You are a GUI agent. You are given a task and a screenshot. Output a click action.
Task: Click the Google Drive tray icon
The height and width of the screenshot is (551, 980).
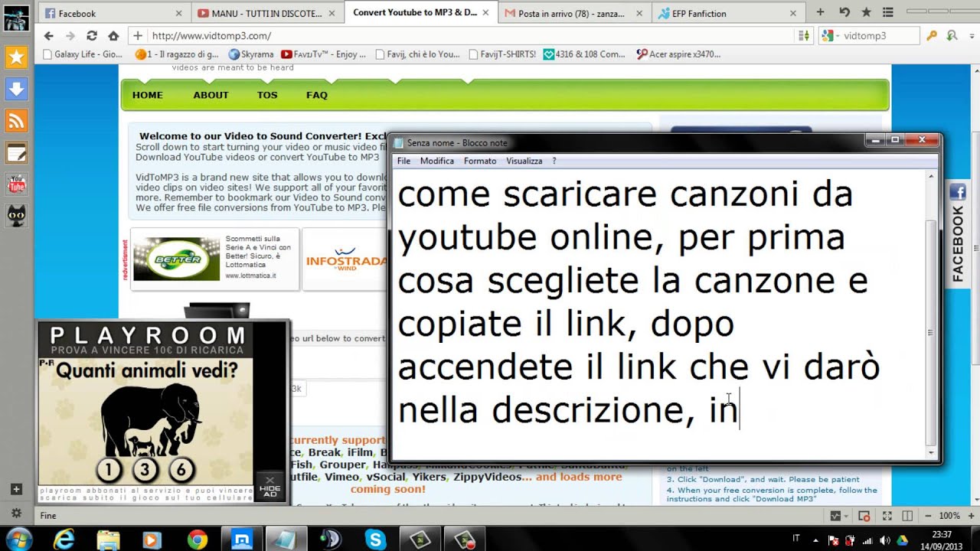[x=902, y=540]
